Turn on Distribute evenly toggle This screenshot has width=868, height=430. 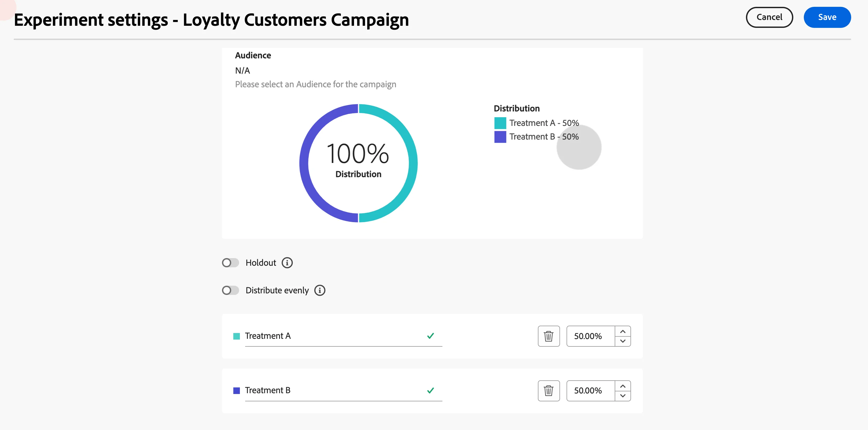click(x=230, y=290)
